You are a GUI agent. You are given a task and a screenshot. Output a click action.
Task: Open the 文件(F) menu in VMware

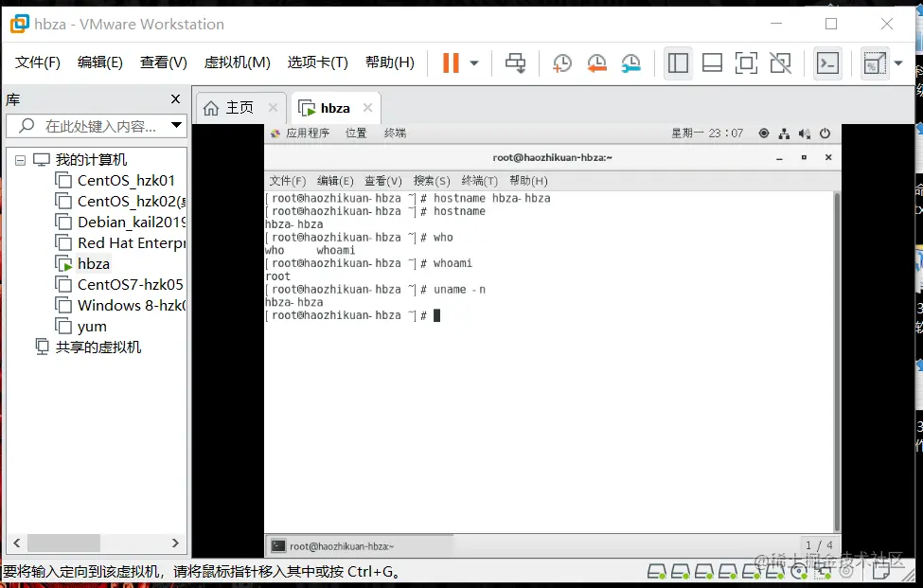[38, 62]
